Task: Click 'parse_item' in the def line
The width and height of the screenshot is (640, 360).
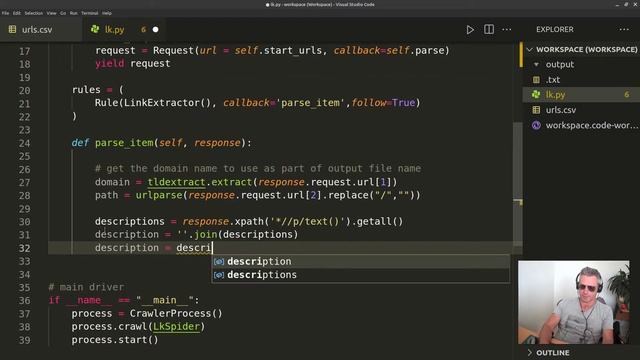Action: 124,143
